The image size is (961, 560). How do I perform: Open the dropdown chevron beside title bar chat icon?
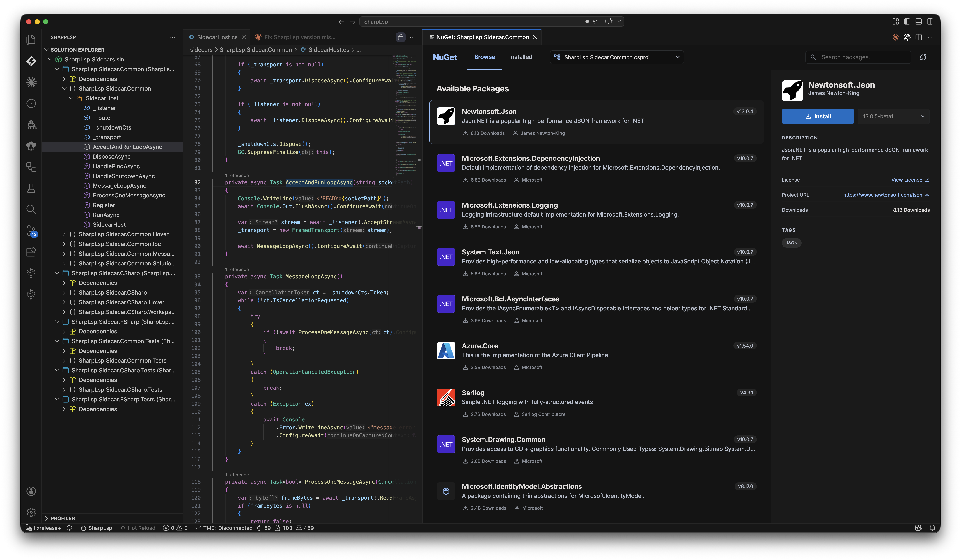[619, 22]
